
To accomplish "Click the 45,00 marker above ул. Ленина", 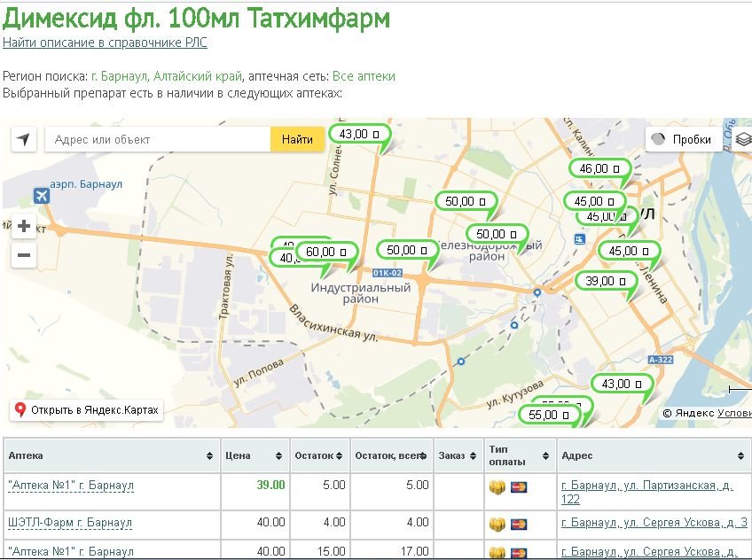I will click(x=629, y=251).
